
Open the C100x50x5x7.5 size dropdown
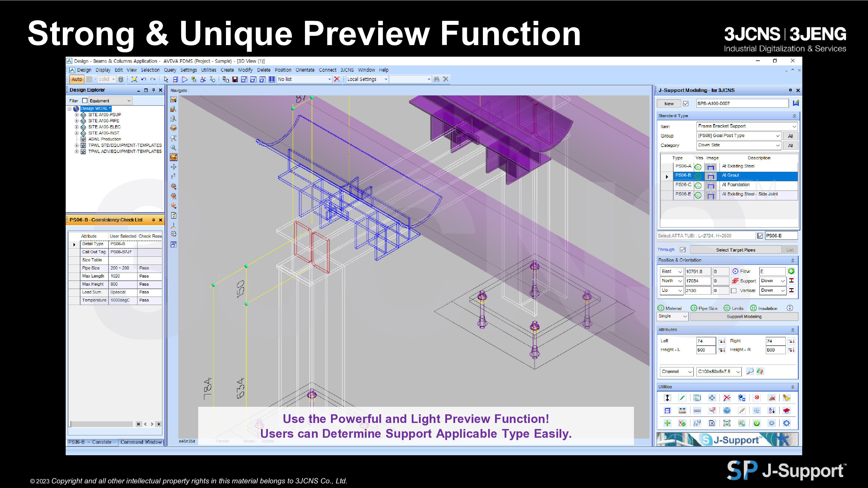click(x=719, y=371)
